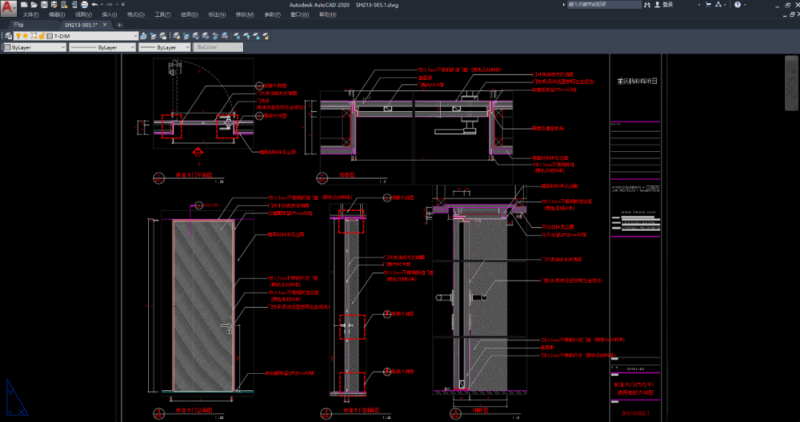800x422 pixels.
Task: Click the AutoCAD application menu logo
Action: tap(7, 8)
